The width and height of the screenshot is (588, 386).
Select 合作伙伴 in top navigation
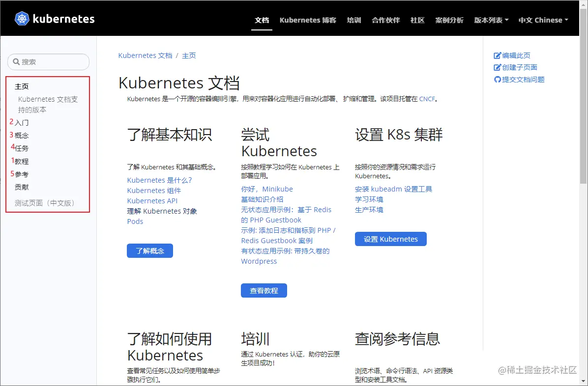(x=386, y=20)
